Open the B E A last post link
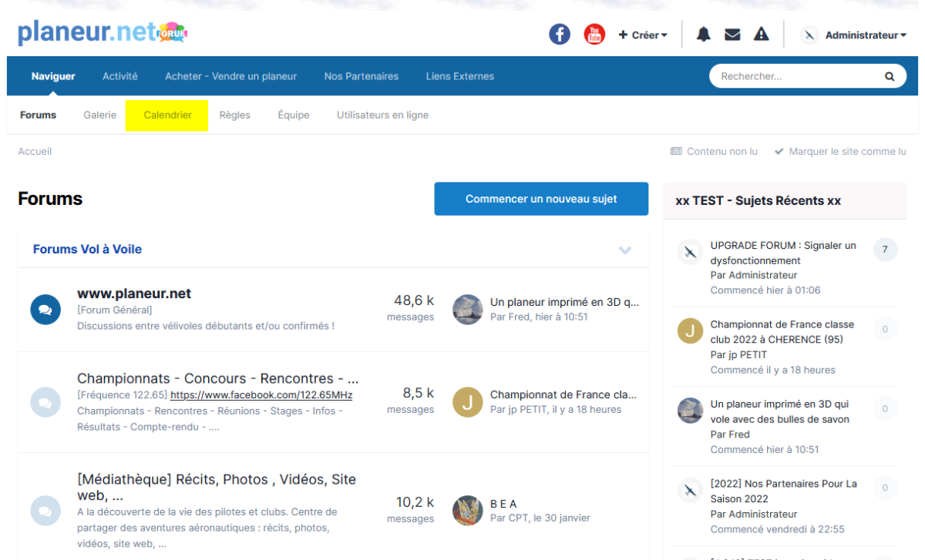Viewport: 925px width, 560px height. (504, 504)
